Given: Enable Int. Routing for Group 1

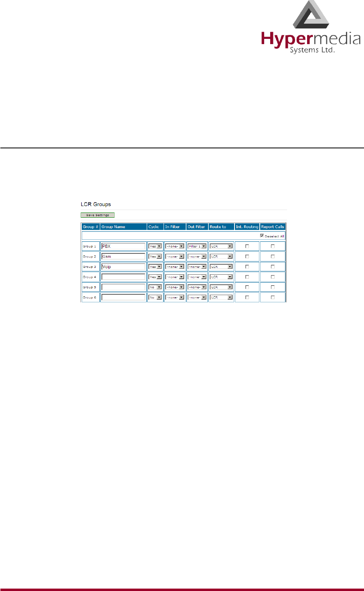Looking at the screenshot, I should point(247,246).
